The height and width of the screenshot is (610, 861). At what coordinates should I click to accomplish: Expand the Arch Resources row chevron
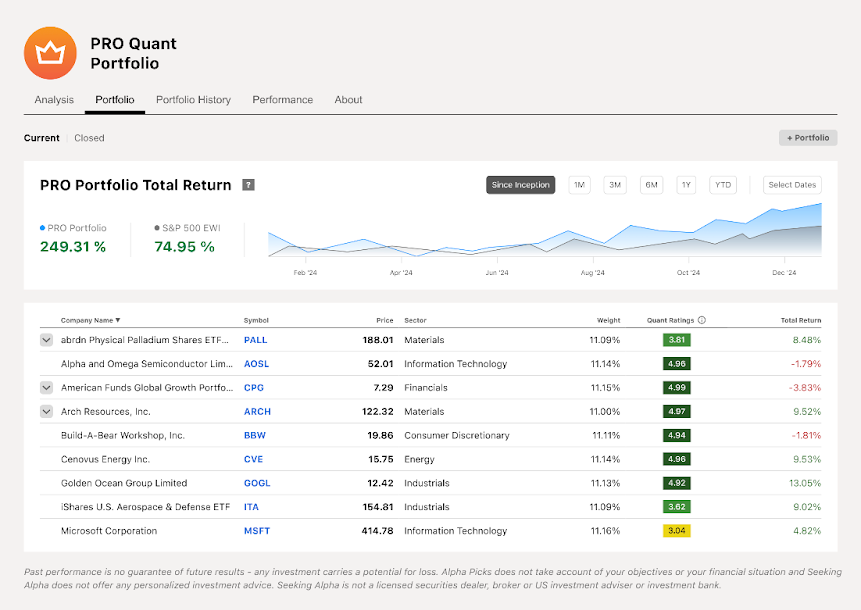pos(47,411)
